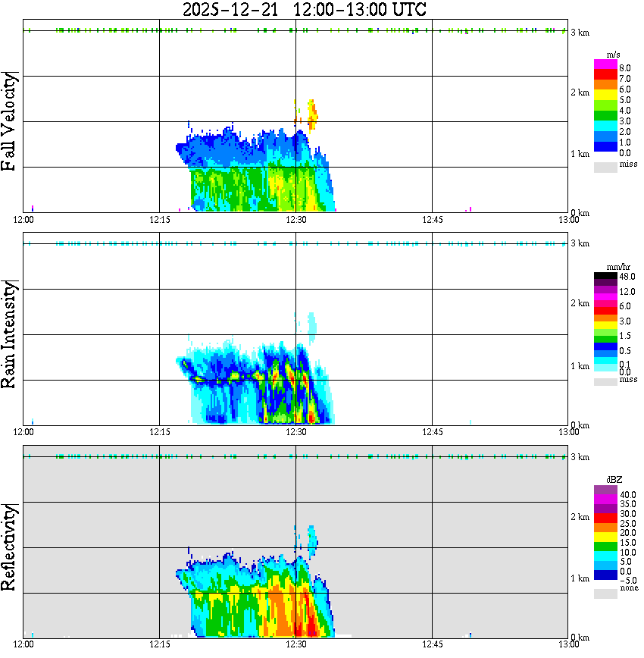Click the isolated light-cyan echo near 2 km in Rain Intensity
644x658 pixels.
pyautogui.click(x=311, y=327)
